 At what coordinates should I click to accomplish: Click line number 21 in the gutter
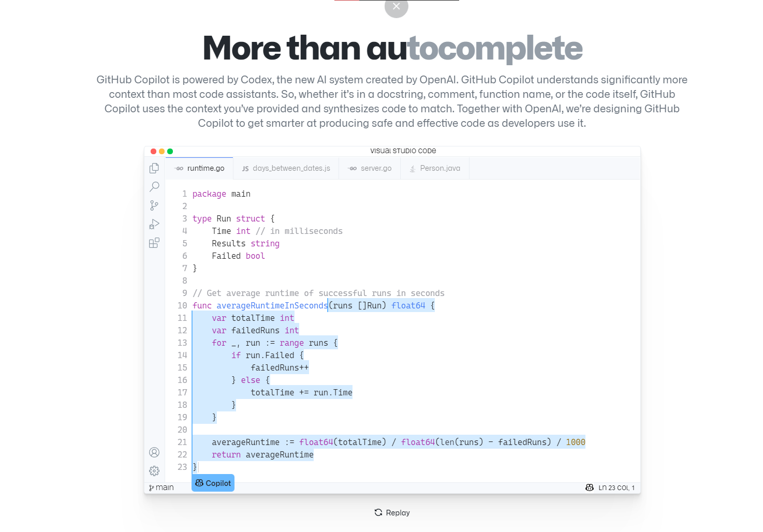[182, 442]
